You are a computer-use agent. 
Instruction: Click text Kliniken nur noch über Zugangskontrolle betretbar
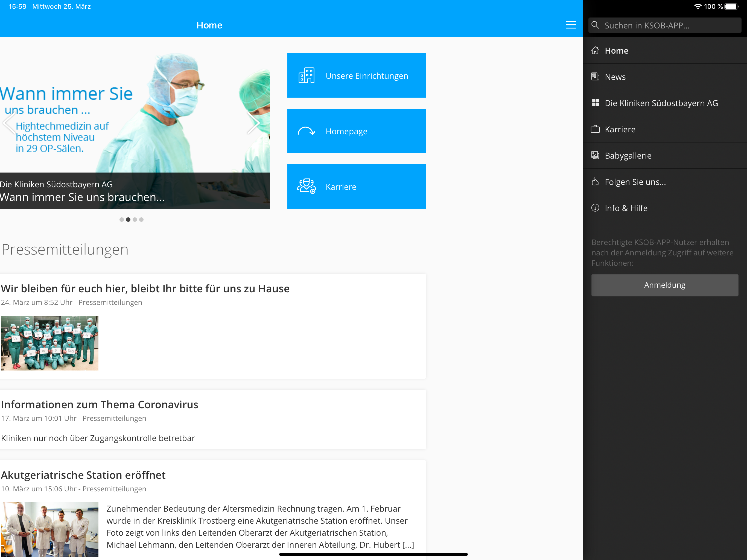coord(98,438)
